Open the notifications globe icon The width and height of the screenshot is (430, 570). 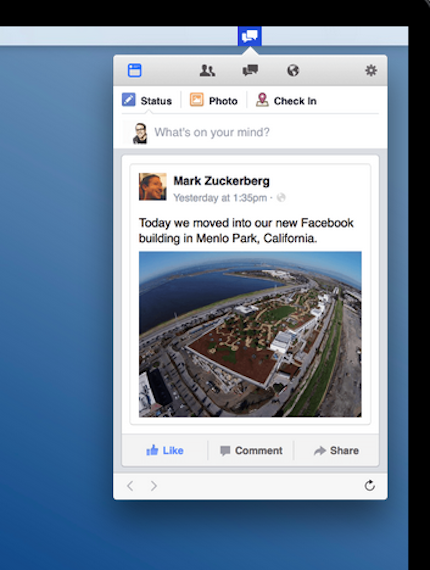[293, 70]
